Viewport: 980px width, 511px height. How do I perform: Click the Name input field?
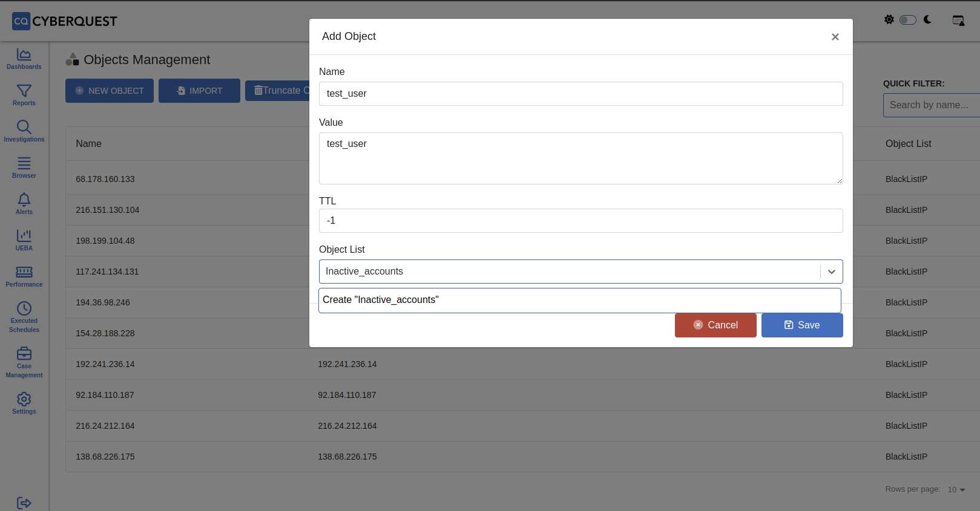[x=581, y=94]
